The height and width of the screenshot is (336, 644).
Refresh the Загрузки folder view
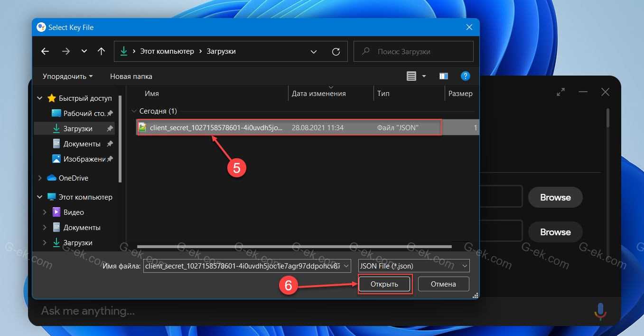(x=336, y=51)
